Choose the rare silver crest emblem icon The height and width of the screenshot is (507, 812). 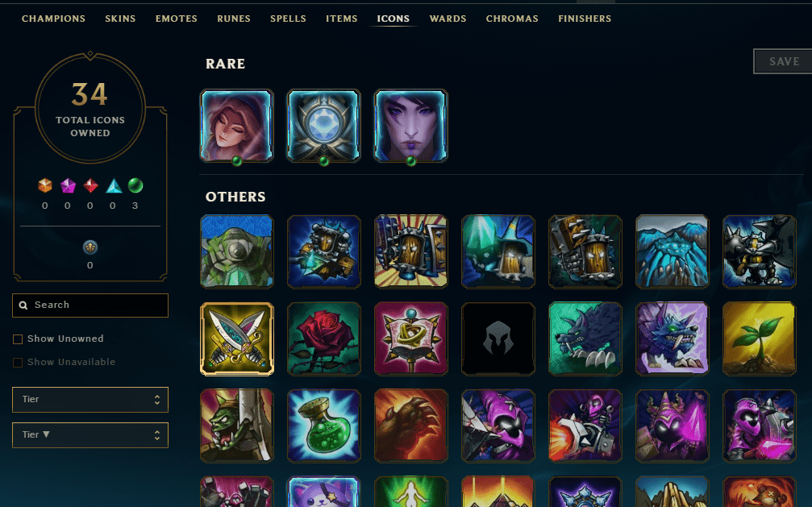(x=323, y=126)
